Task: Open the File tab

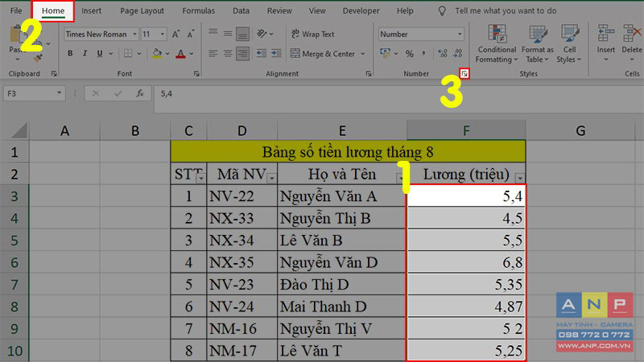Action: coord(16,10)
